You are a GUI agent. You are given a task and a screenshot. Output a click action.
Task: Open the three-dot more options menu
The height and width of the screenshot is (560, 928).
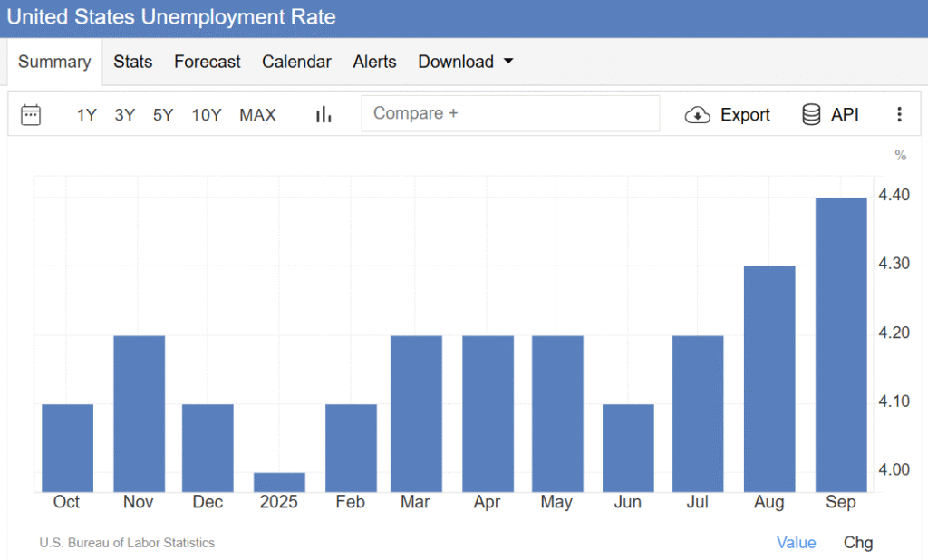(x=899, y=114)
